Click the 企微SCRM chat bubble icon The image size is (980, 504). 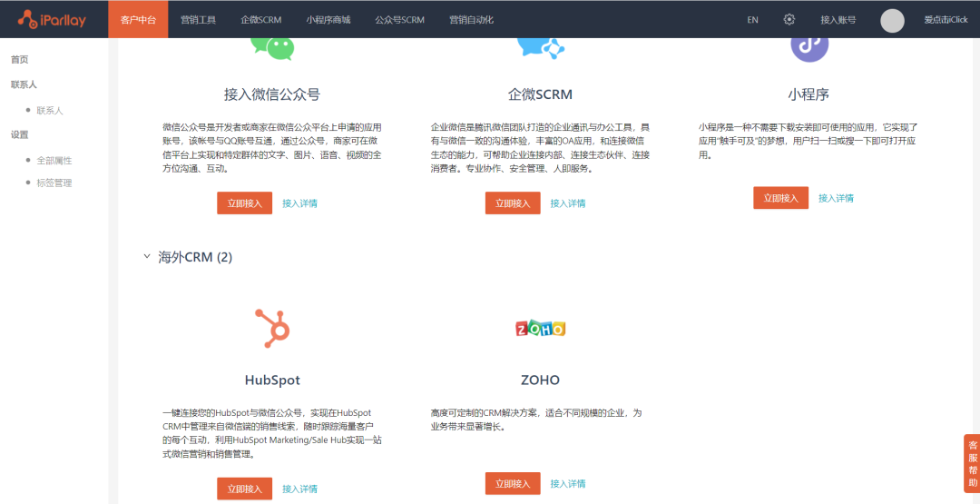[x=541, y=48]
